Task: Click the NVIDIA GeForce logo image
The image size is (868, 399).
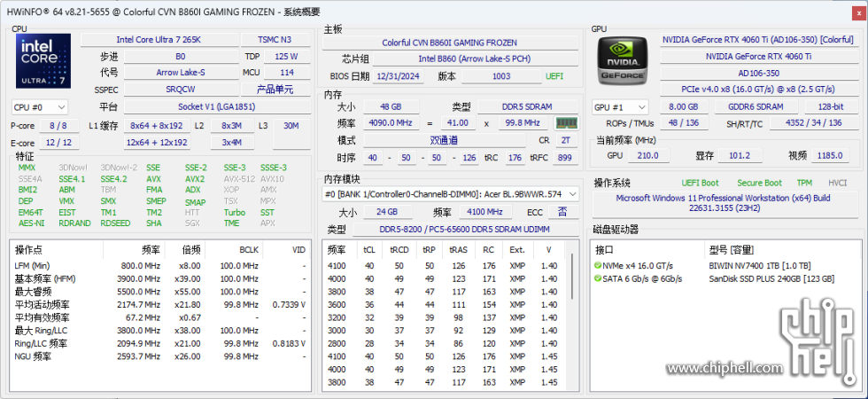Action: (x=623, y=59)
